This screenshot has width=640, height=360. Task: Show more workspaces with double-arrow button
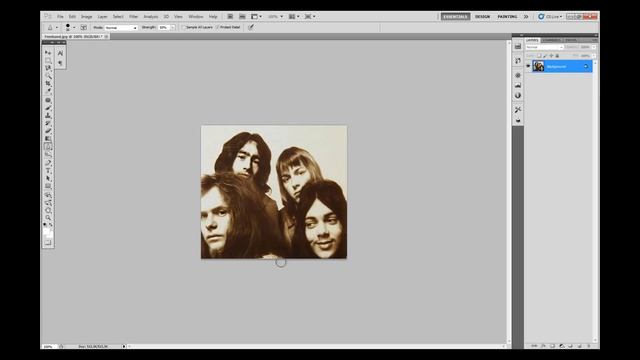pyautogui.click(x=526, y=16)
